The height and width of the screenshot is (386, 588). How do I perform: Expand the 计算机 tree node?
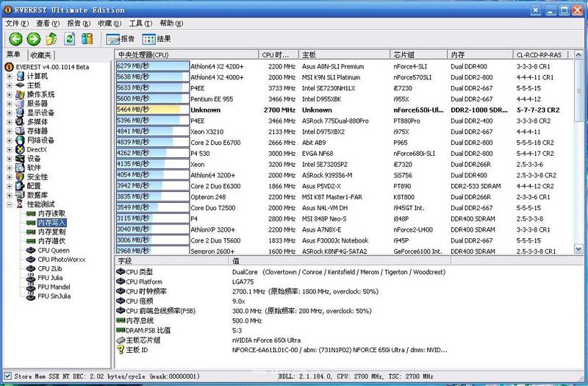pyautogui.click(x=10, y=76)
